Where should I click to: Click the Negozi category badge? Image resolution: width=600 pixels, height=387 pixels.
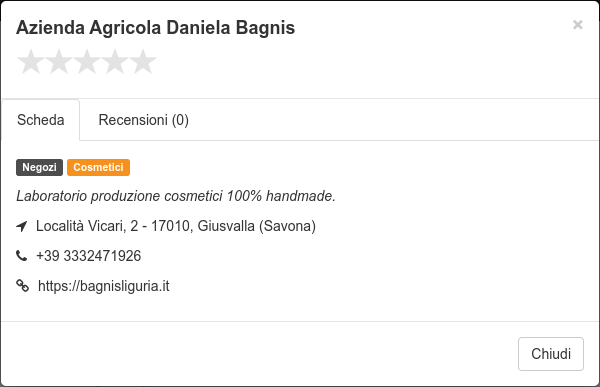(x=39, y=167)
